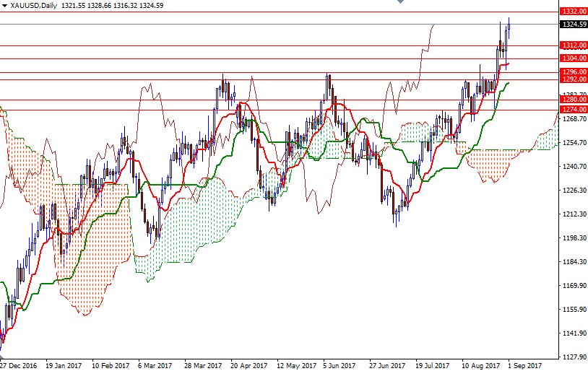Screen dimensions: 588x371
Task: Click the 1292.00 price level tag
Action: (x=573, y=79)
